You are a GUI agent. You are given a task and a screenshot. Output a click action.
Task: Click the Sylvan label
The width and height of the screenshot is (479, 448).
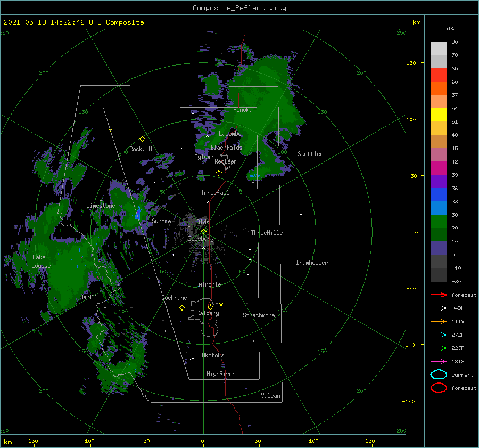(204, 157)
